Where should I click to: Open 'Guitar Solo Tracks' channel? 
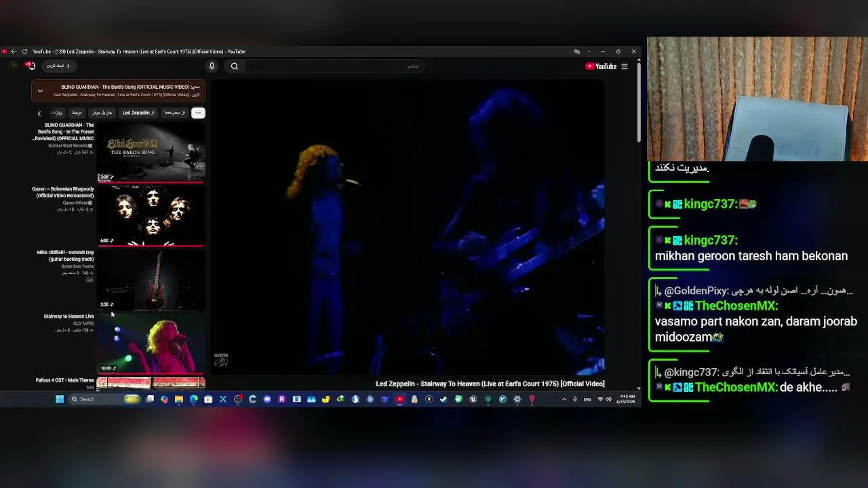click(77, 266)
